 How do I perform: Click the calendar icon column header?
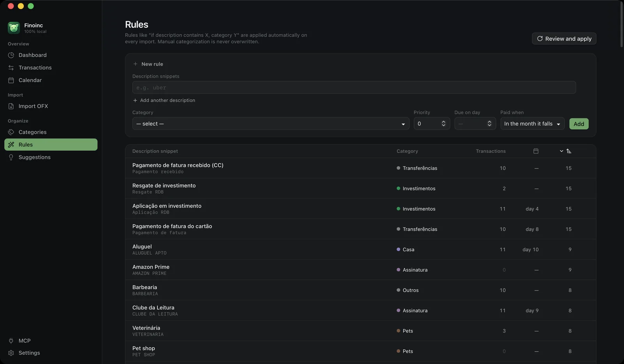click(x=536, y=151)
